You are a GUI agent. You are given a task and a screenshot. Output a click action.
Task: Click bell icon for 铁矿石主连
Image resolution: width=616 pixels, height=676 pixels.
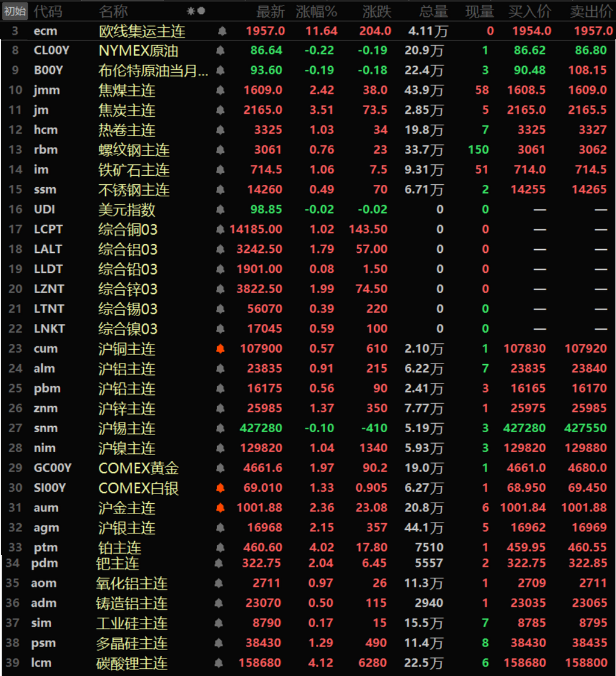[220, 169]
